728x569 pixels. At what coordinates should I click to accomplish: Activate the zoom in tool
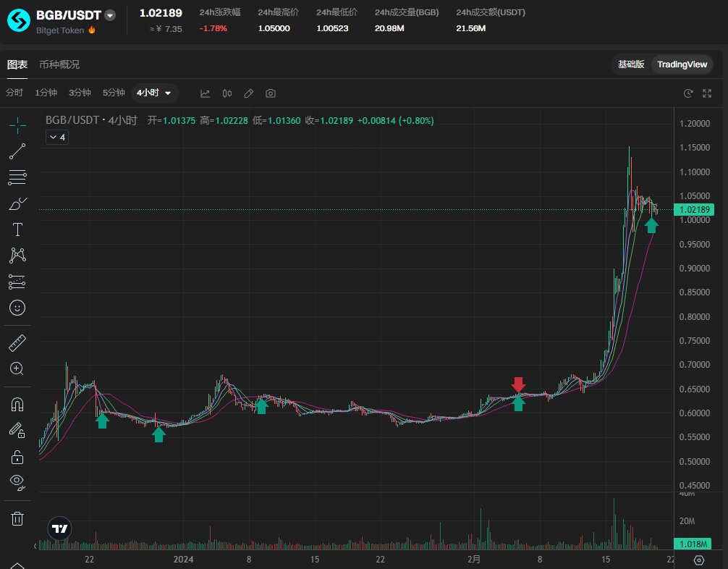tap(17, 368)
